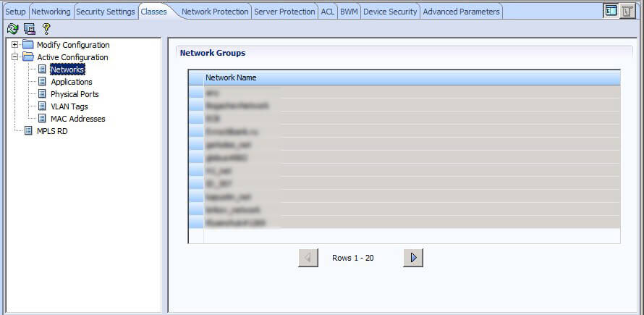This screenshot has width=644, height=315.
Task: Click the yellow question mark help icon
Action: 46,28
